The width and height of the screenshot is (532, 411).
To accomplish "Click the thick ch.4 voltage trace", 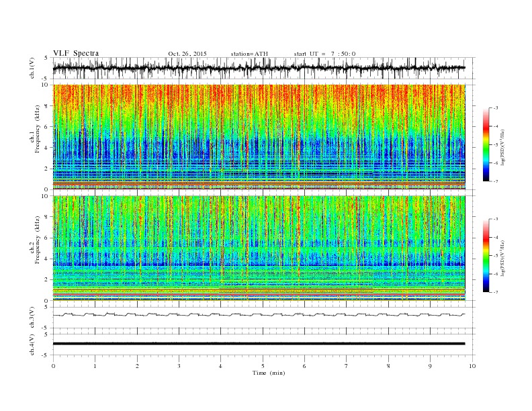I will point(259,344).
